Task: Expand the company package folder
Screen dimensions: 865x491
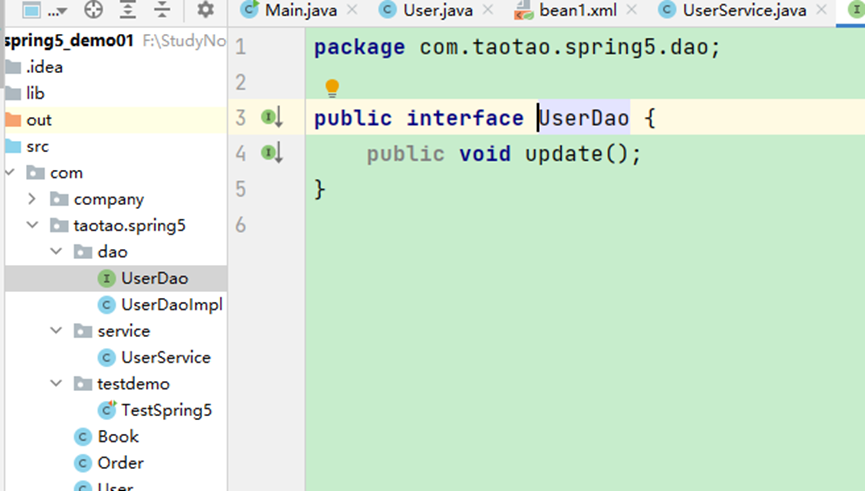Action: [32, 199]
